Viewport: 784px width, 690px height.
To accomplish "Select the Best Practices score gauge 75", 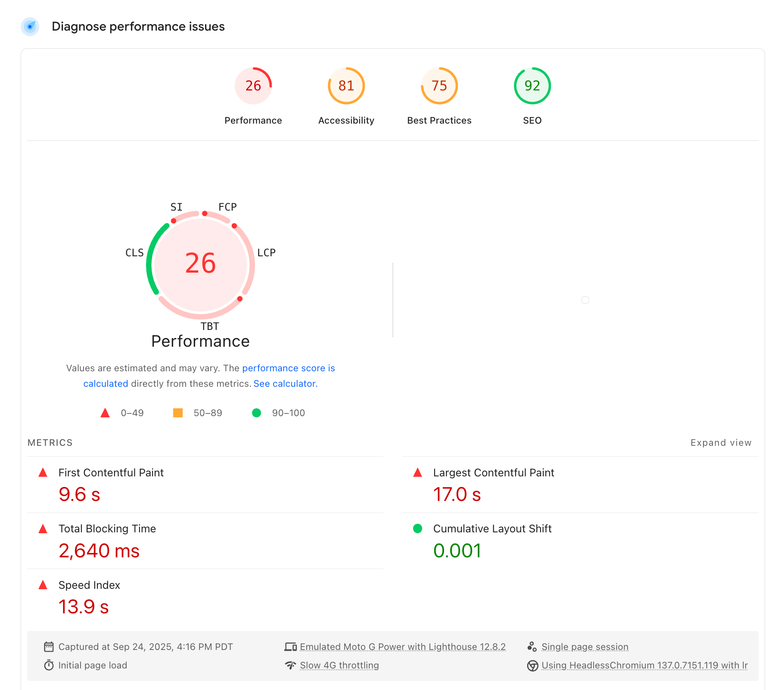I will (x=439, y=86).
